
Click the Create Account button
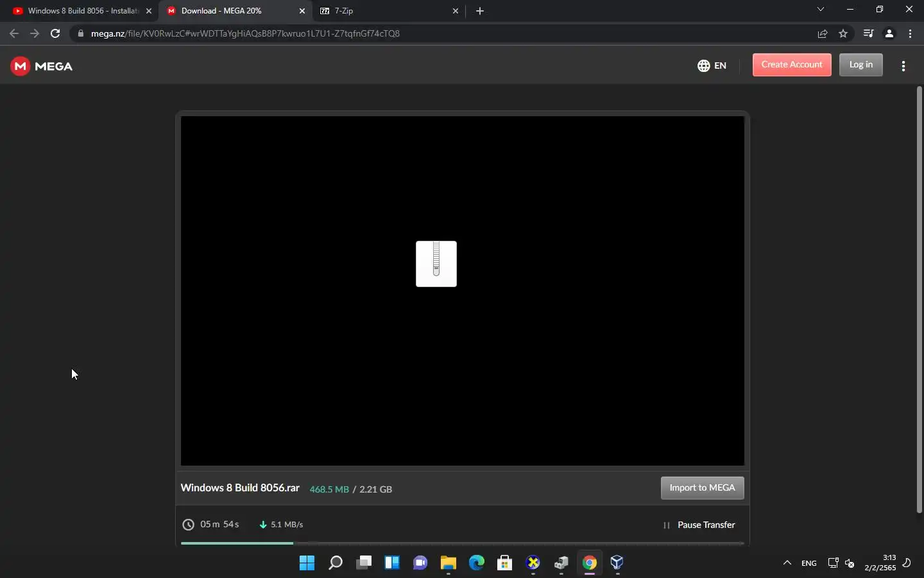click(792, 65)
